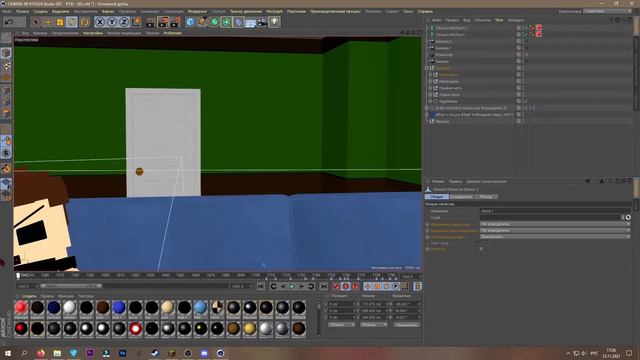The height and width of the screenshot is (360, 640).
Task: Toggle the enable checkmark of the first object
Action: click(x=525, y=28)
